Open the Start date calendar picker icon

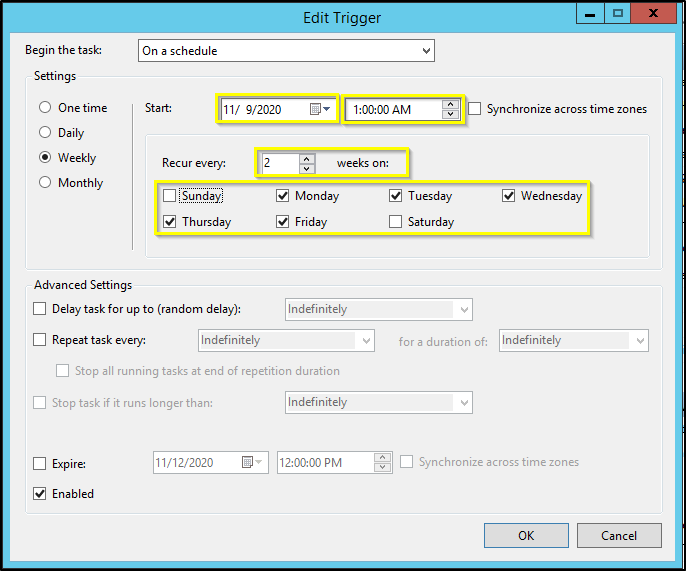(x=320, y=109)
